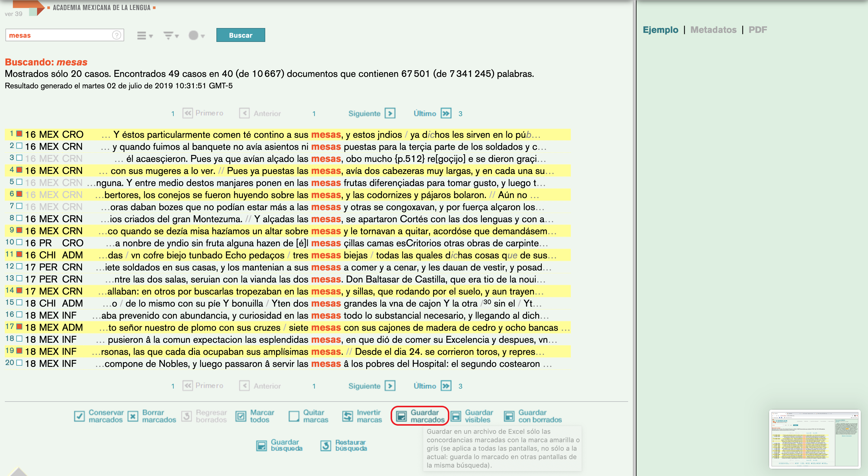Click highlighted mesas in row 13
Image resolution: width=868 pixels, height=476 pixels.
[x=326, y=279]
